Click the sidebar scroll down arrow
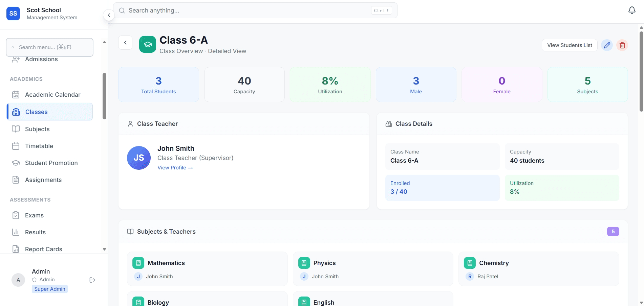Image resolution: width=644 pixels, height=306 pixels. click(104, 249)
